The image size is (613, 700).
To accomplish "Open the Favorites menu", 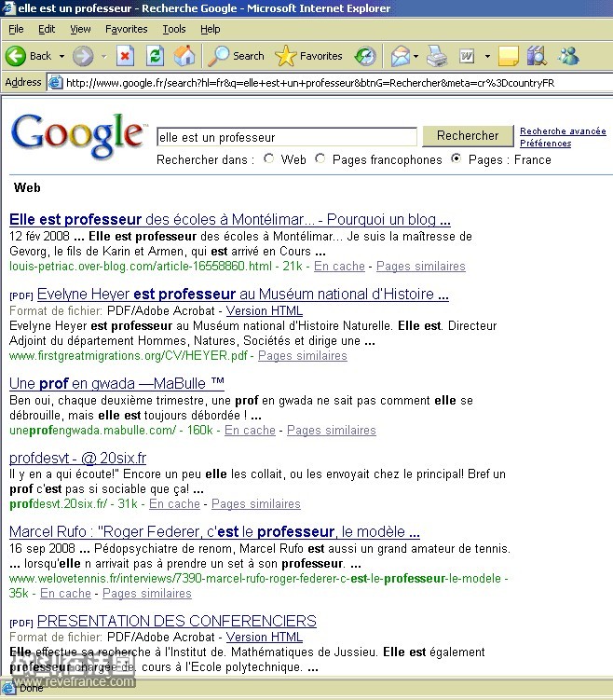I will point(127,29).
